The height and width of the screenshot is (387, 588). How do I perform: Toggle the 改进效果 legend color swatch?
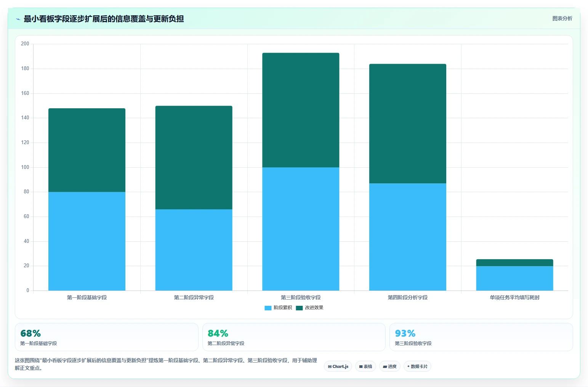(x=299, y=308)
